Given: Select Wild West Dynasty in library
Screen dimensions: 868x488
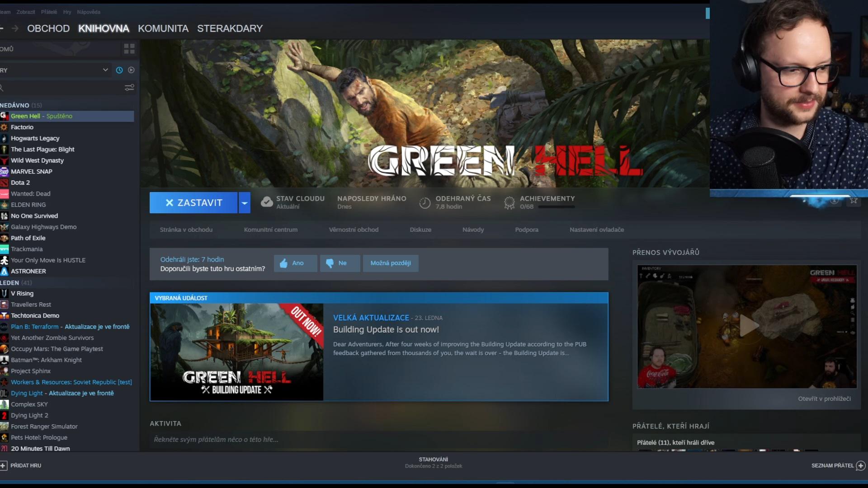Looking at the screenshot, I should [37, 160].
